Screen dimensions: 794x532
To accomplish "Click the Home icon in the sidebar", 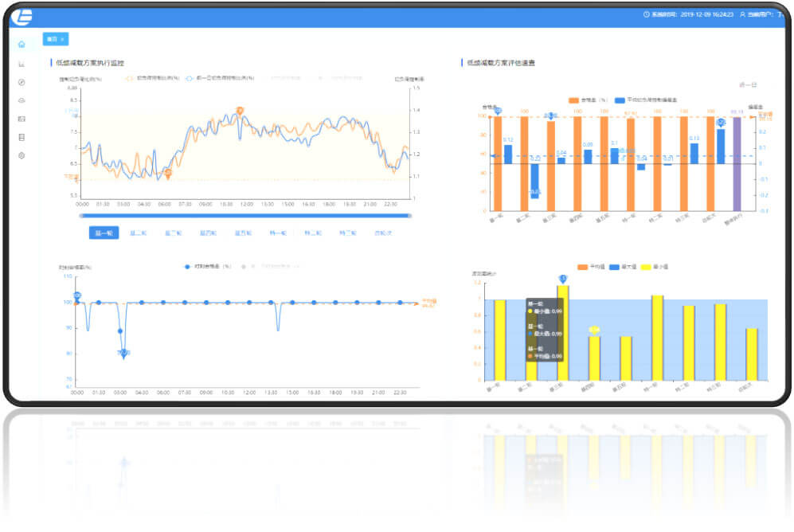I will (22, 44).
